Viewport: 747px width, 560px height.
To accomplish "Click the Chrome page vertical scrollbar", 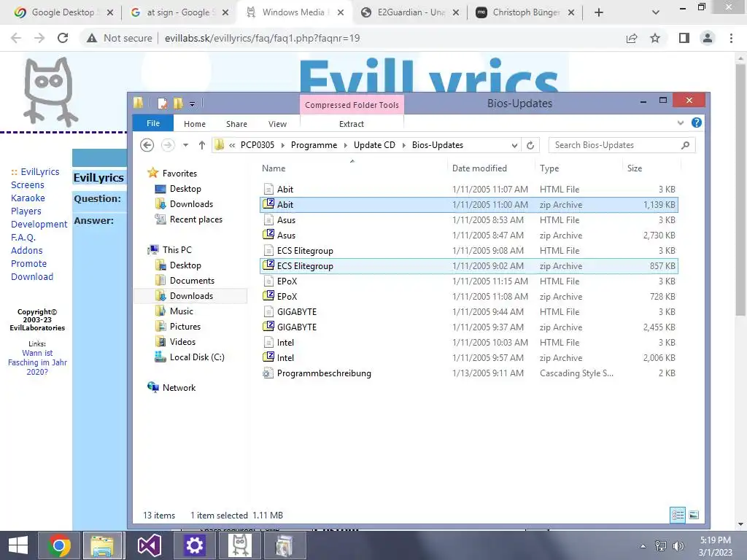I will click(x=740, y=189).
